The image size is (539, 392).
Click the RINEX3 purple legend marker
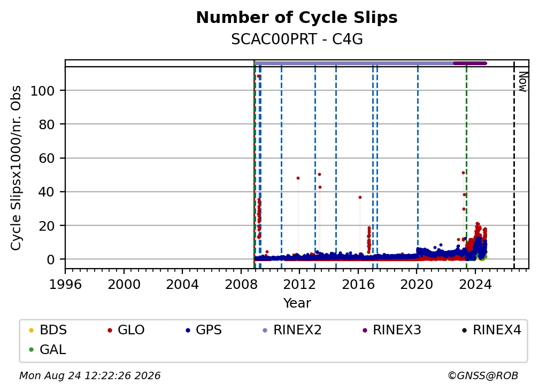(365, 330)
